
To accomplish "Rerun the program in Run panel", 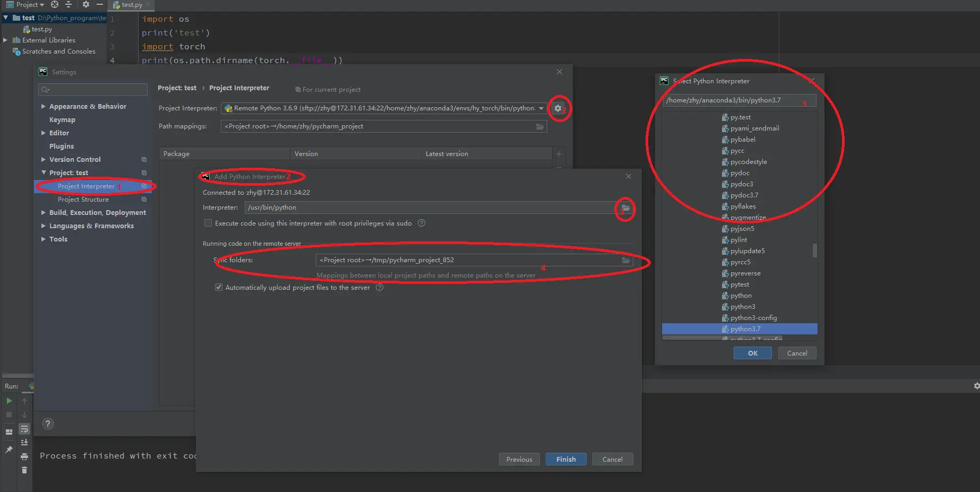I will tap(9, 401).
